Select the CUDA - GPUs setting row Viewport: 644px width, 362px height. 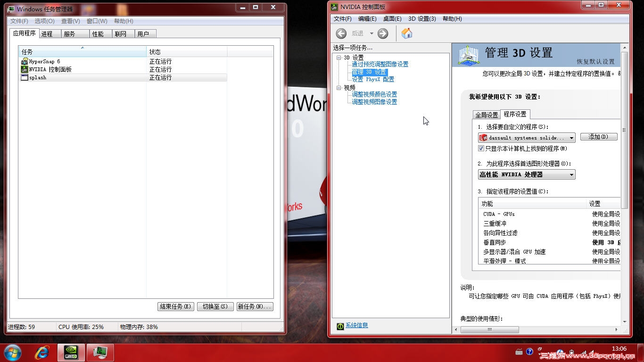(550, 214)
